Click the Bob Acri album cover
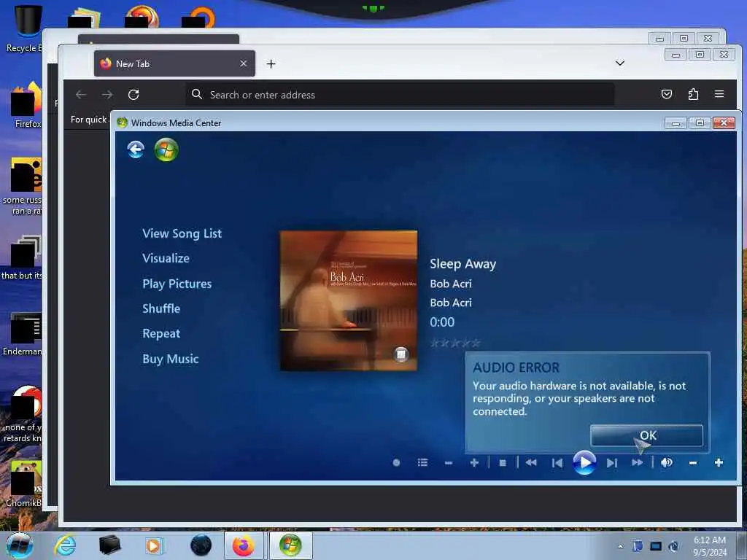This screenshot has width=747, height=560. click(348, 300)
